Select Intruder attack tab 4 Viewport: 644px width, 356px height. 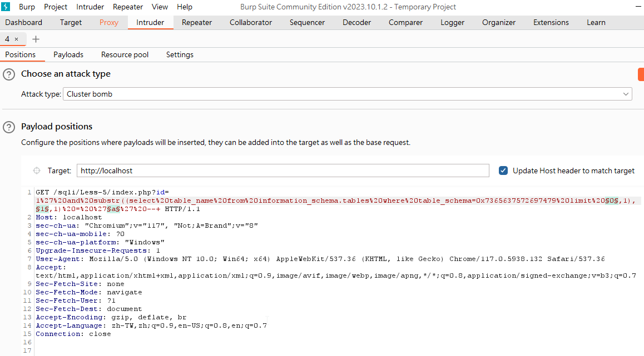point(7,39)
